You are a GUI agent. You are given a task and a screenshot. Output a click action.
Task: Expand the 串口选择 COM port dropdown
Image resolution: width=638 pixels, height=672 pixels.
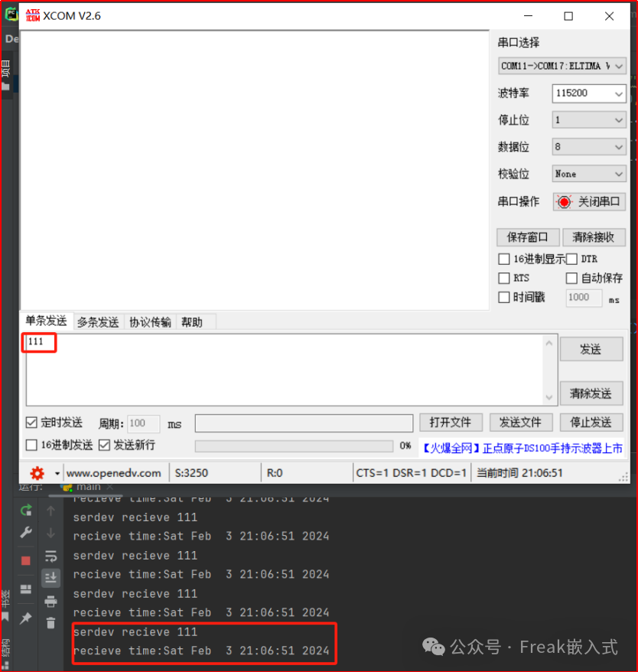click(562, 67)
